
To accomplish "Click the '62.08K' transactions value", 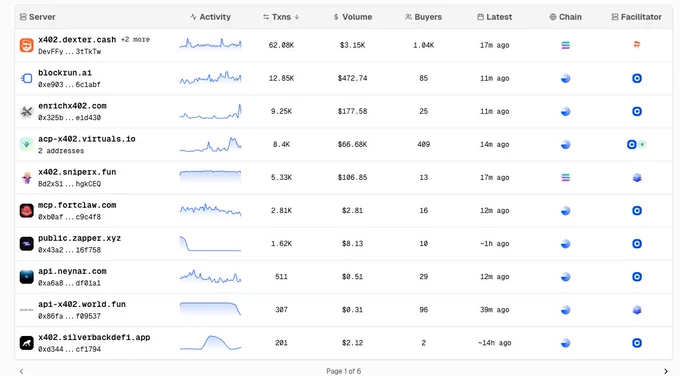I will click(281, 45).
